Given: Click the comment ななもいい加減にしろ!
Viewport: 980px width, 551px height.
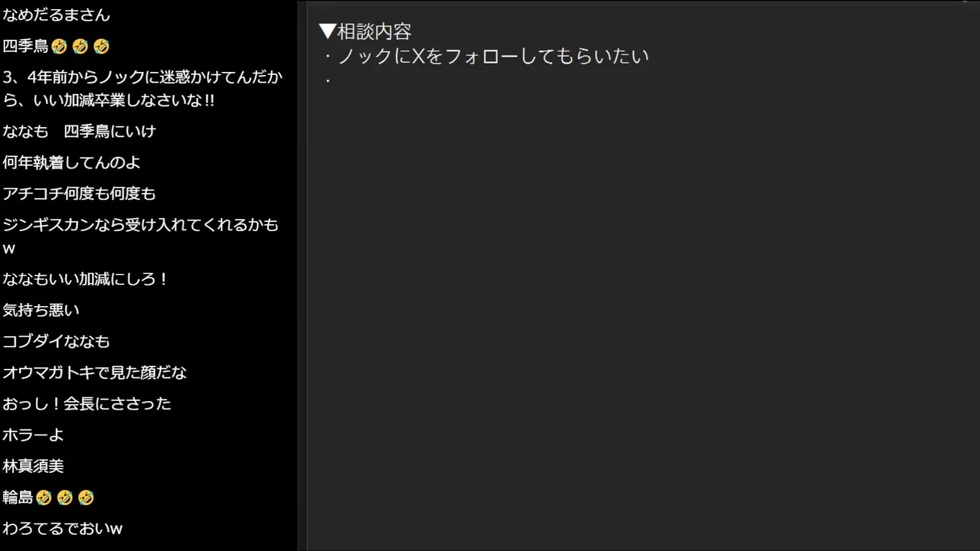Looking at the screenshot, I should click(85, 279).
